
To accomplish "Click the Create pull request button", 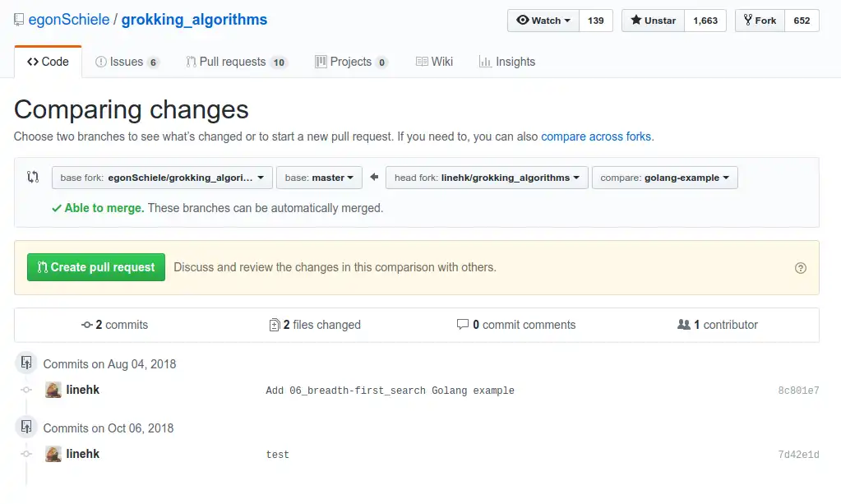I will tap(95, 267).
